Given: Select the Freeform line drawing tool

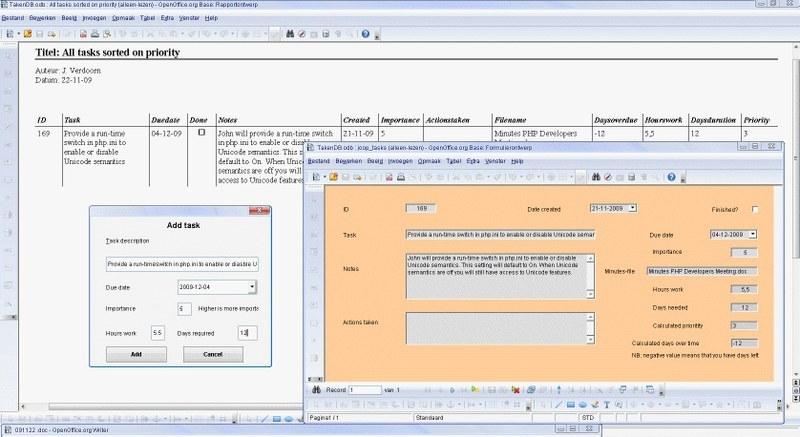Looking at the screenshot, I should (x=595, y=405).
